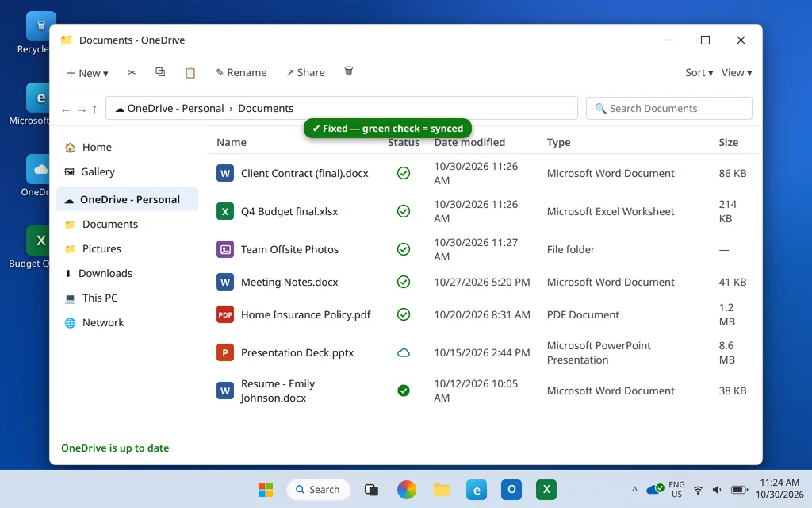Click PowerPoint icon of Presentation Deck.pptx
The height and width of the screenshot is (508, 812).
224,352
